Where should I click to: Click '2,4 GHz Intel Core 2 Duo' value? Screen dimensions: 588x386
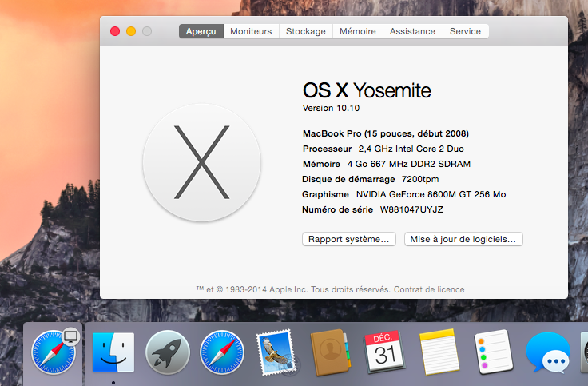pyautogui.click(x=411, y=149)
